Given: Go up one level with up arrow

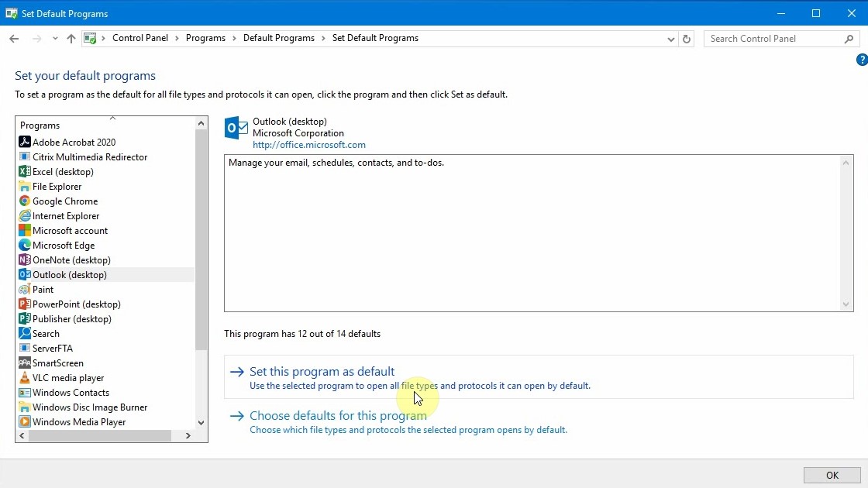Looking at the screenshot, I should [71, 38].
